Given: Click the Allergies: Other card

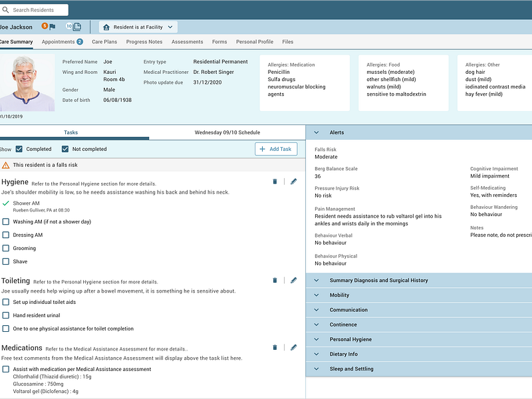Looking at the screenshot, I should [495, 82].
